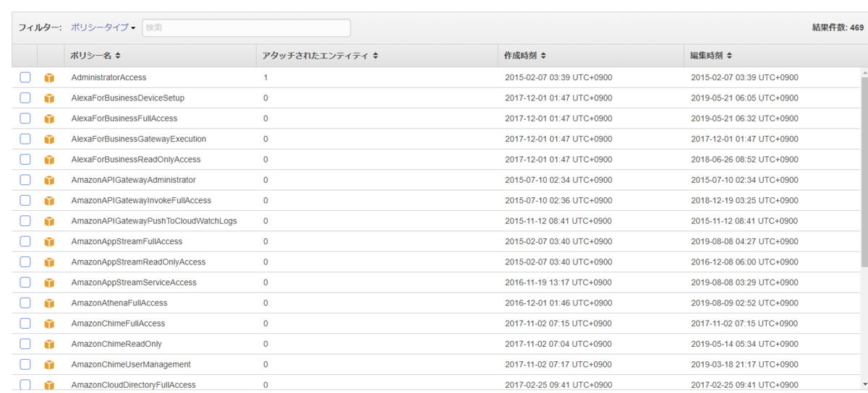The width and height of the screenshot is (868, 393).
Task: Click the policy icon beside AlexaForBusinessGatewayExecution
Action: 49,139
